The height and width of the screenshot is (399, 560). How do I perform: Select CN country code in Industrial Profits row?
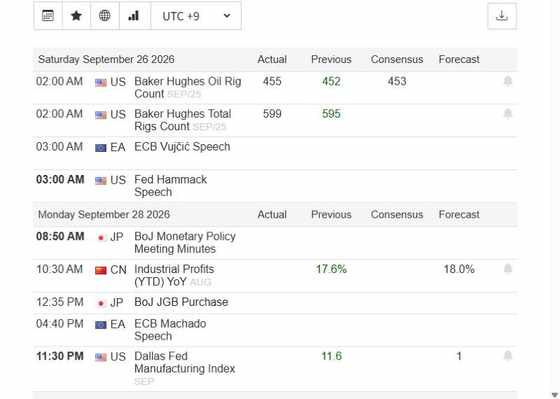click(x=118, y=270)
